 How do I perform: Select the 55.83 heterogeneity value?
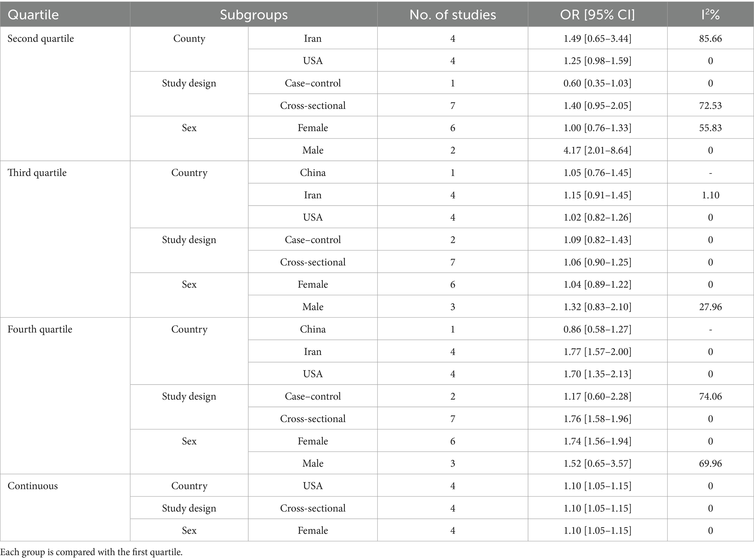[710, 128]
